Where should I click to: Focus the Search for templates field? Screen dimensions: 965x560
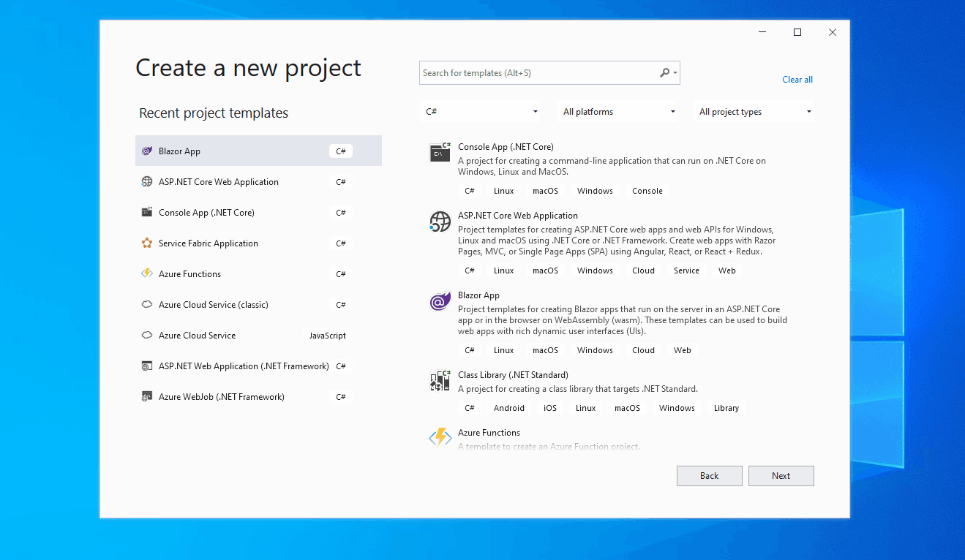[x=538, y=73]
